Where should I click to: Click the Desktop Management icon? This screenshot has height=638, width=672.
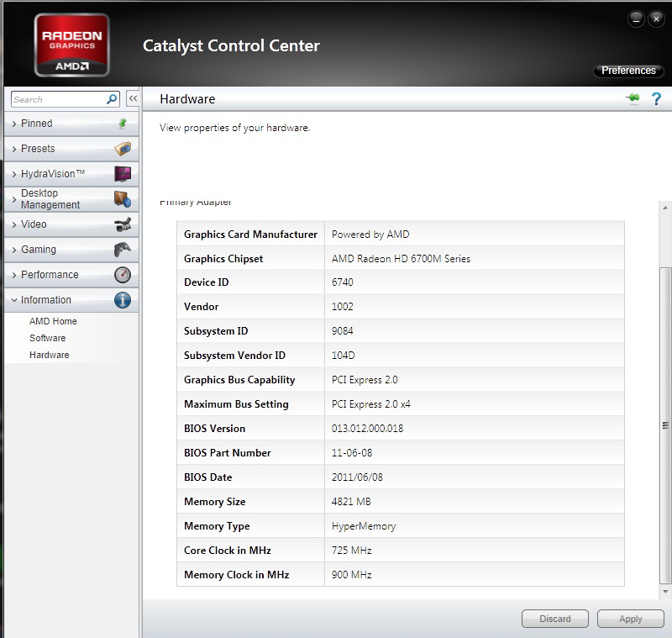pos(123,199)
